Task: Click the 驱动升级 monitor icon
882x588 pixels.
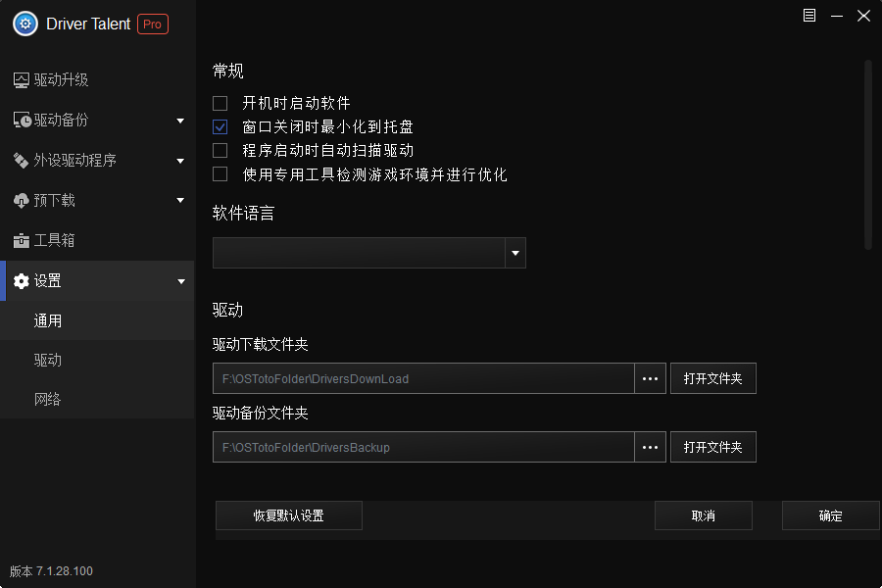Action: pos(22,80)
